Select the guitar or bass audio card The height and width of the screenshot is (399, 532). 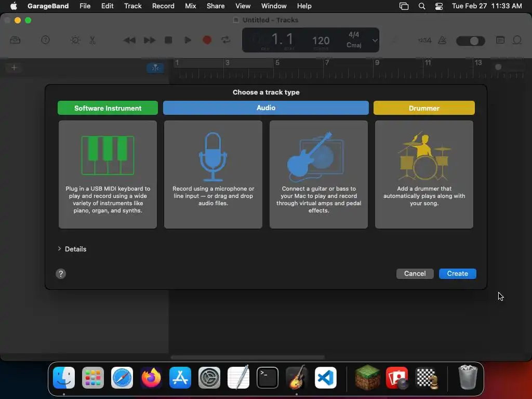coord(318,175)
